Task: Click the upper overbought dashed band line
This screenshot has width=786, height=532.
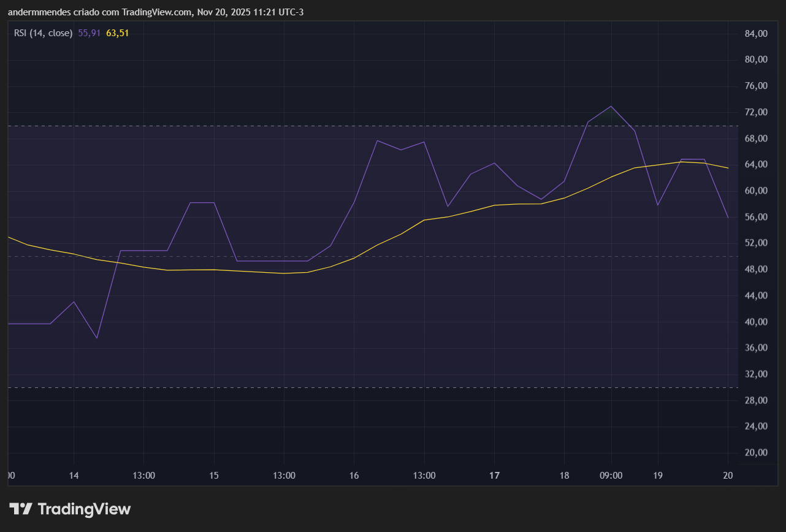Action: click(x=307, y=127)
